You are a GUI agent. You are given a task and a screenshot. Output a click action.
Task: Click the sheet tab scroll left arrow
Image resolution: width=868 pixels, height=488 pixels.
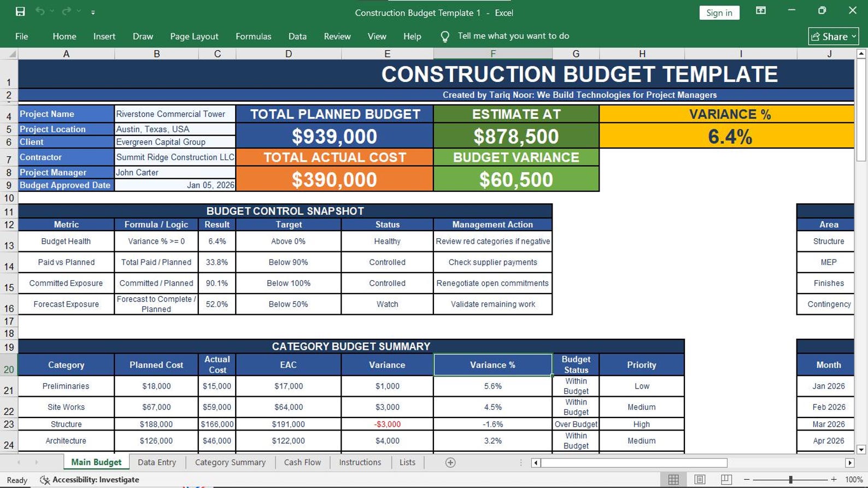click(19, 463)
